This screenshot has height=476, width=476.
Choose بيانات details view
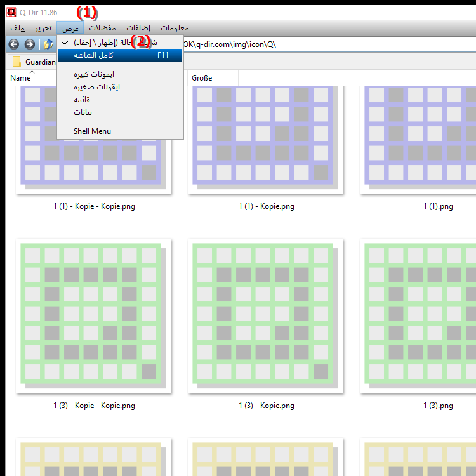[x=120, y=112]
